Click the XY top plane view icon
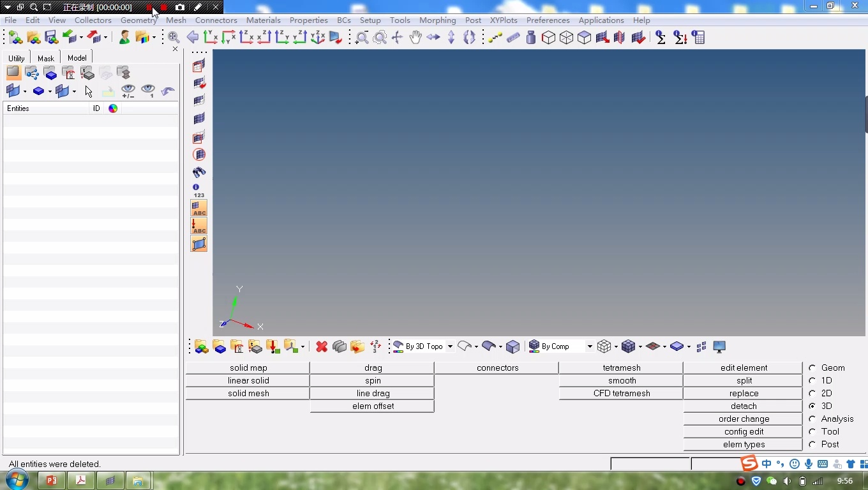The image size is (868, 490). click(211, 38)
